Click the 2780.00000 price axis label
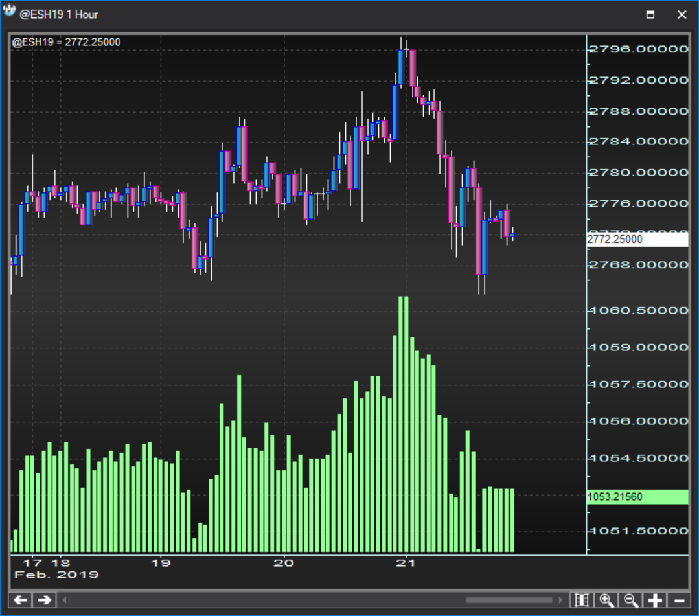699x616 pixels. coord(638,172)
